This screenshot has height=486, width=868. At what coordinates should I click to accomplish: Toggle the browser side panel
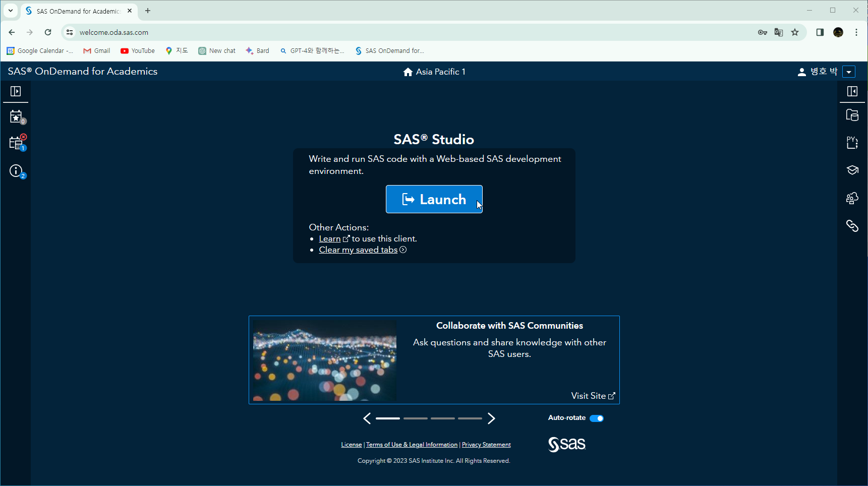820,32
